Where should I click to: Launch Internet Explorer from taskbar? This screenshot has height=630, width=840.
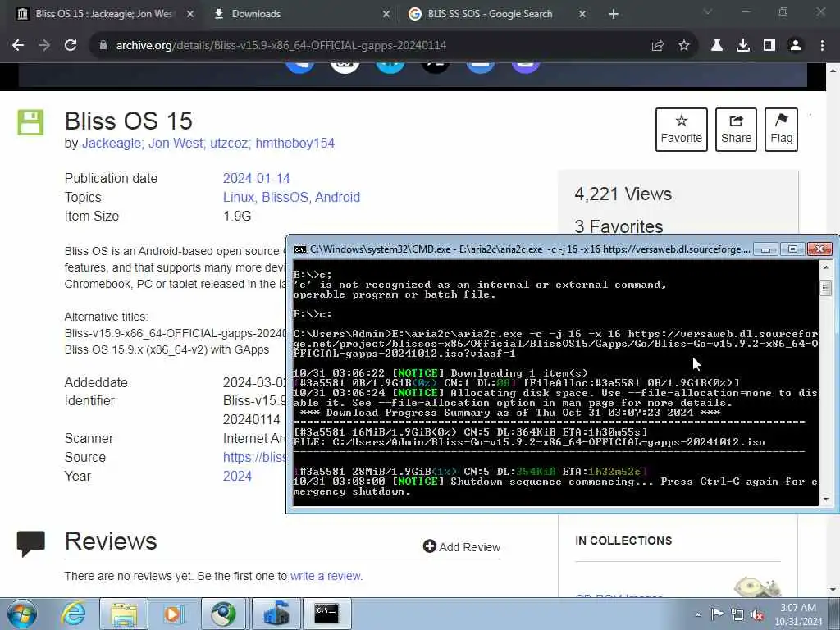click(73, 614)
